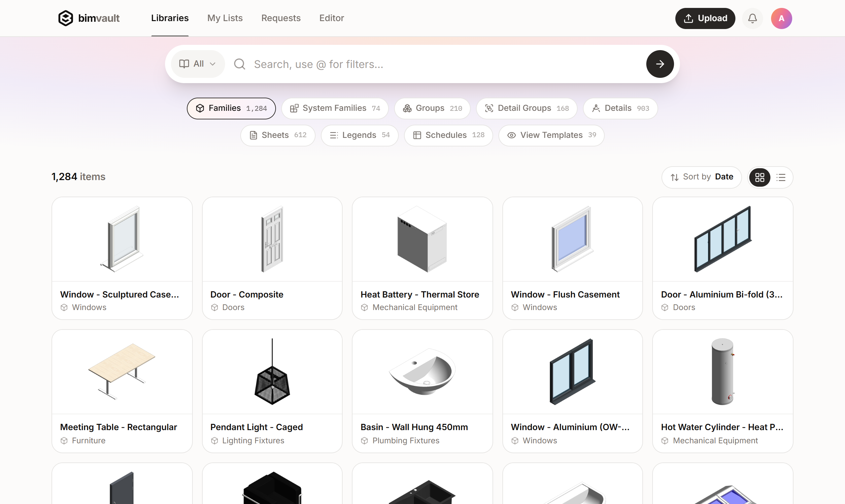Click Doors category under Door - Composite
The height and width of the screenshot is (504, 845).
tap(233, 307)
